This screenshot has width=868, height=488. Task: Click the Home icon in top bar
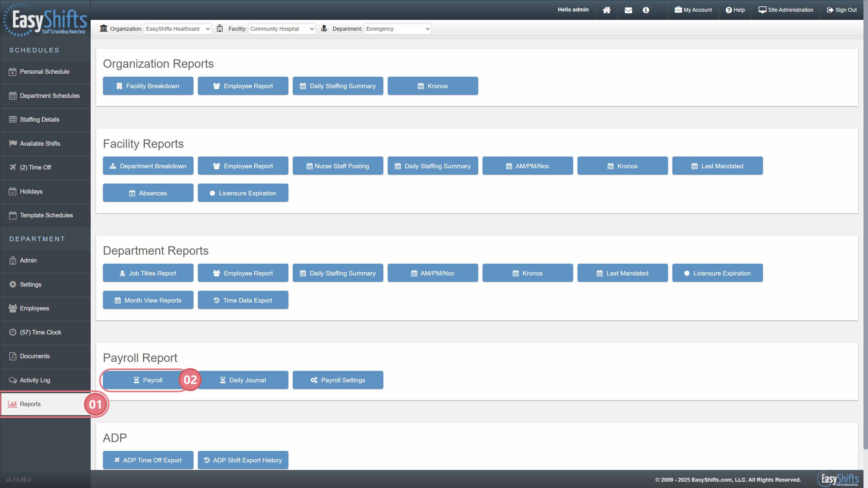coord(606,10)
